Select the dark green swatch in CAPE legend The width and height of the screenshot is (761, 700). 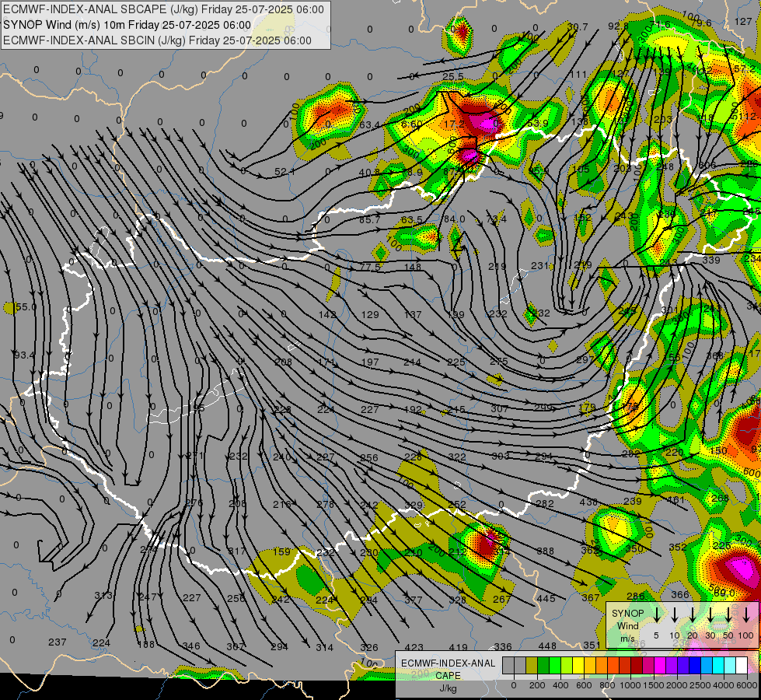(543, 666)
